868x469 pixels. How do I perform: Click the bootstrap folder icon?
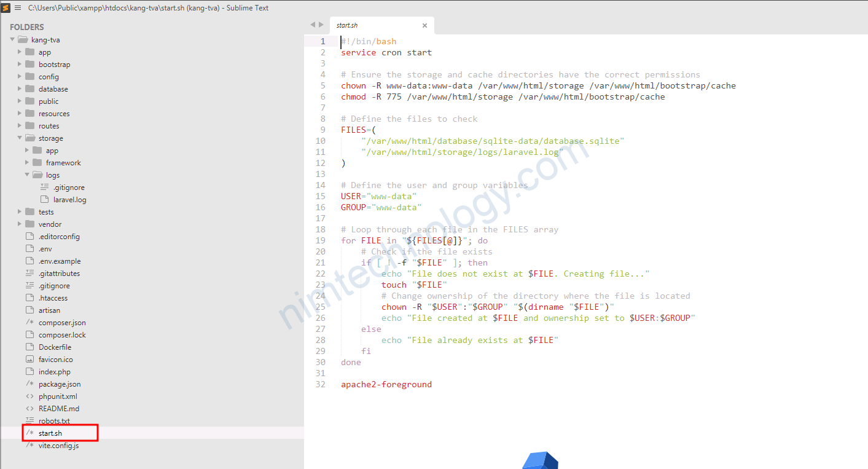coord(29,65)
